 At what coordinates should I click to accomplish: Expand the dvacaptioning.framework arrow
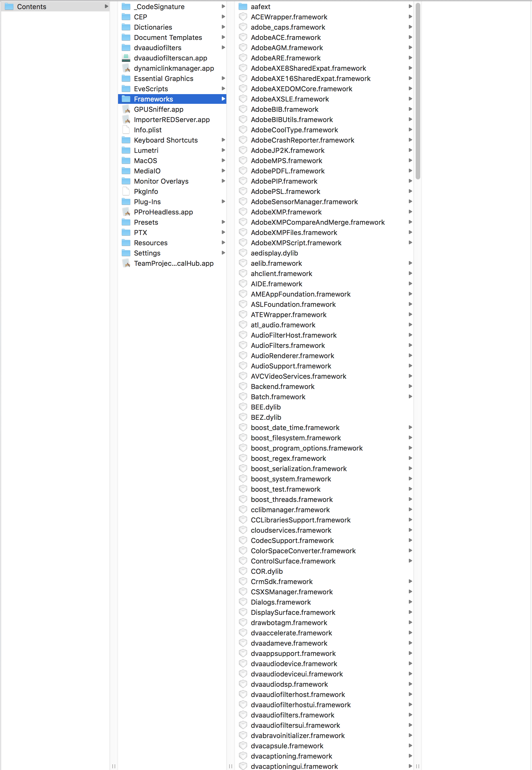(410, 756)
